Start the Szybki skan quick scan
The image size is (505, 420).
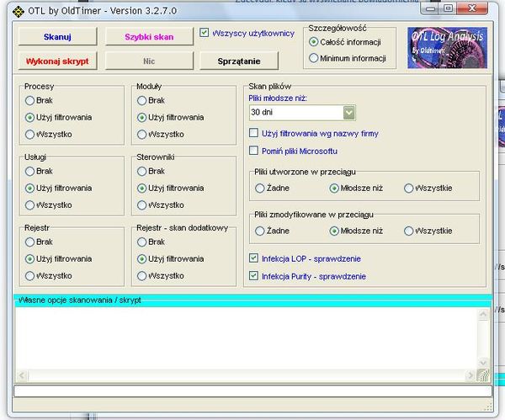click(x=149, y=37)
